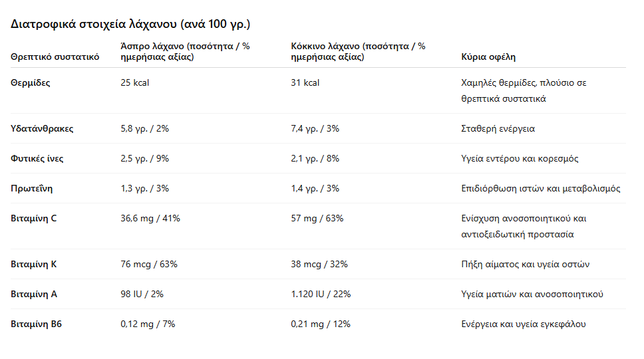Select the "2,5 γρ. / 9%" cell
Screen dimensions: 644x359
point(145,159)
